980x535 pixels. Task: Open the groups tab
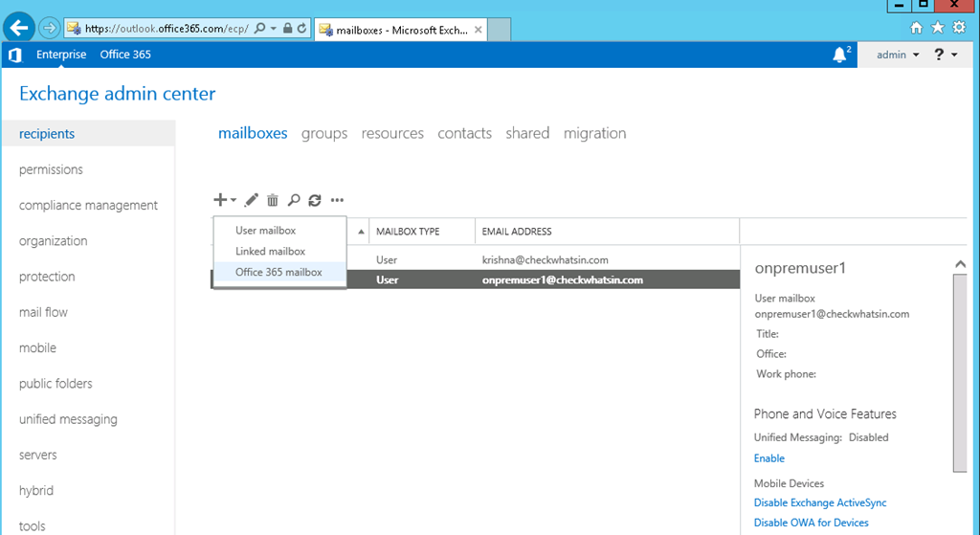point(324,133)
